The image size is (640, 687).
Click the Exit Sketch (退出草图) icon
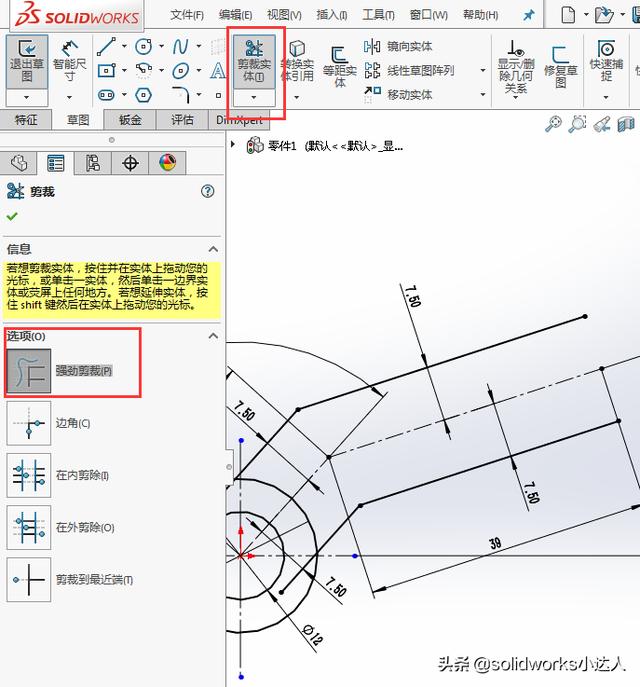pos(27,62)
